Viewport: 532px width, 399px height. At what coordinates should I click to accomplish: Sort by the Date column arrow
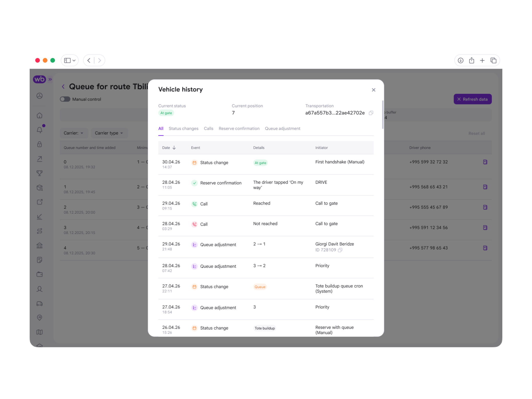174,148
